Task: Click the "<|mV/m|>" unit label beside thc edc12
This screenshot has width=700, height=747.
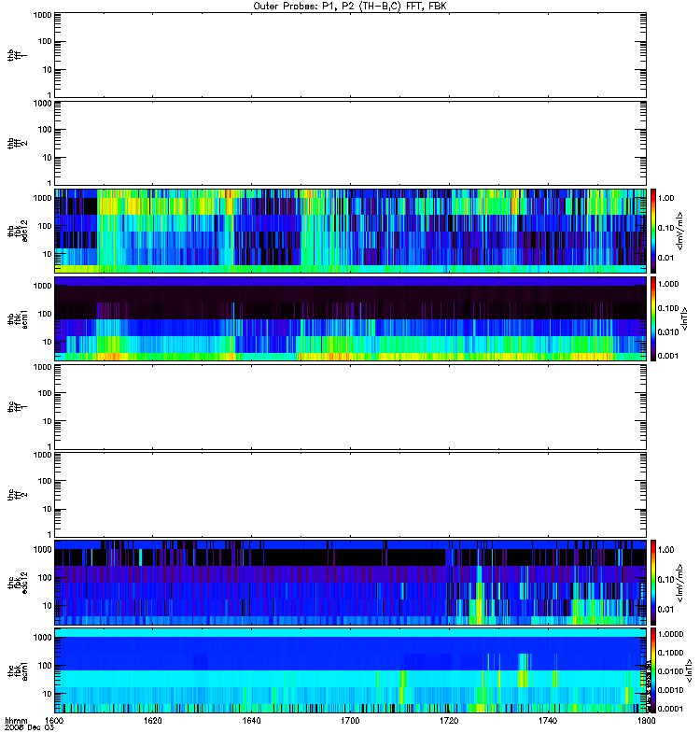Action: (680, 583)
